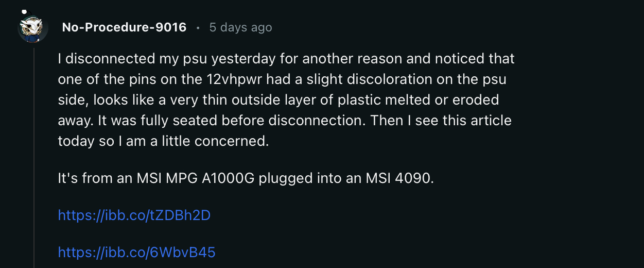
Task: Open the ibb.co/tZDBh2D image link
Action: pyautogui.click(x=134, y=215)
